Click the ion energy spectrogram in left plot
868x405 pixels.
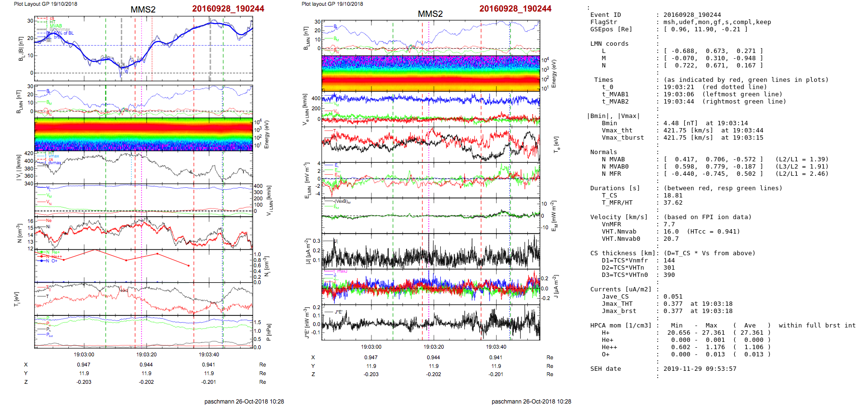pos(143,134)
